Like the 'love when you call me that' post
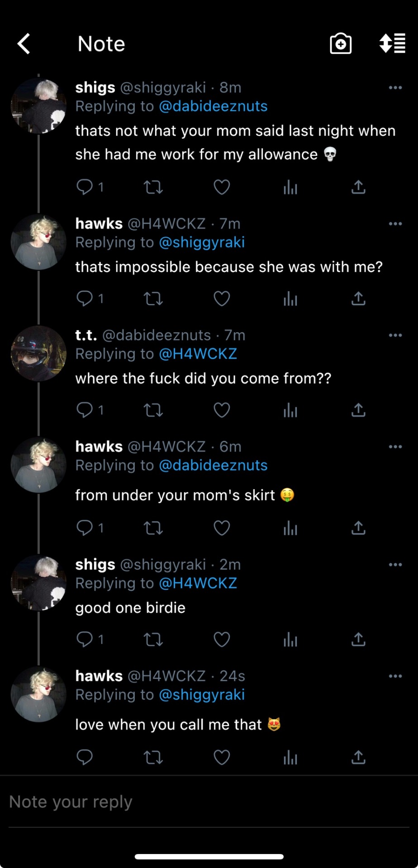The height and width of the screenshot is (868, 418). point(222,757)
